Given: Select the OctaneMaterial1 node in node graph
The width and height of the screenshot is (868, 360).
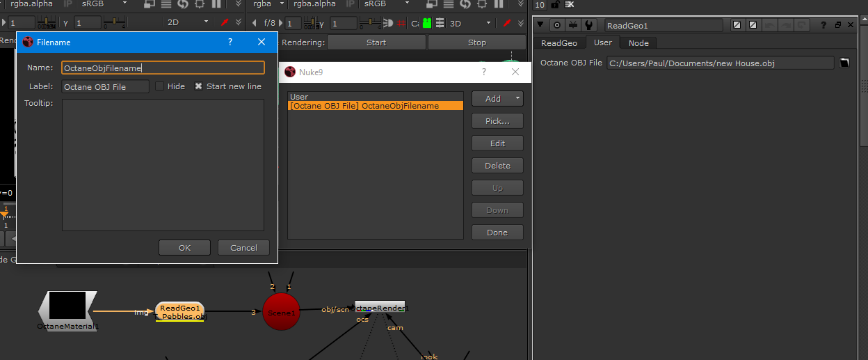Looking at the screenshot, I should (68, 311).
